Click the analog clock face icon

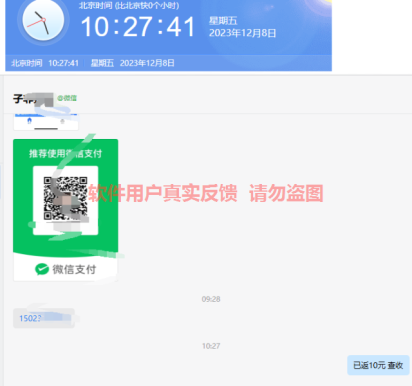[43, 20]
